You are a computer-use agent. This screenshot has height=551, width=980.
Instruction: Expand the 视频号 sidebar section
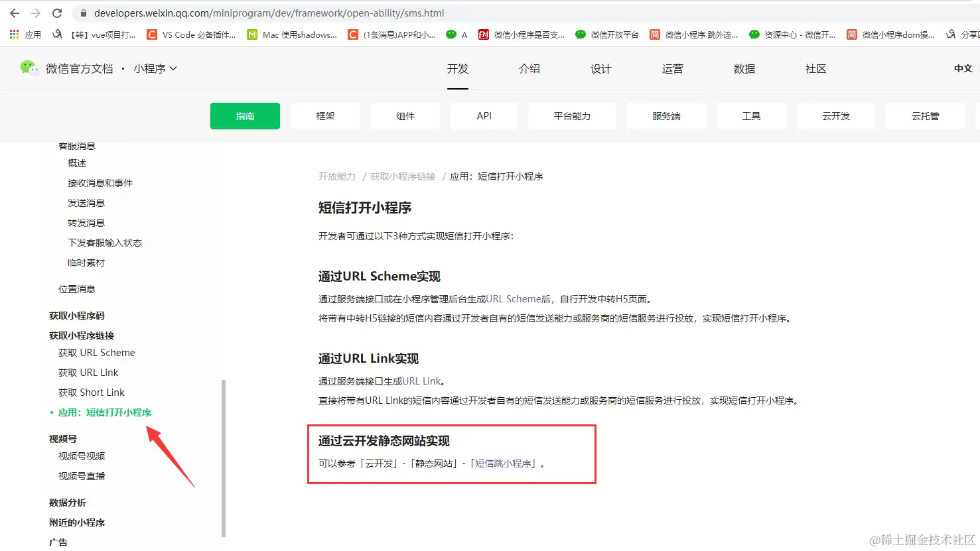(x=63, y=439)
